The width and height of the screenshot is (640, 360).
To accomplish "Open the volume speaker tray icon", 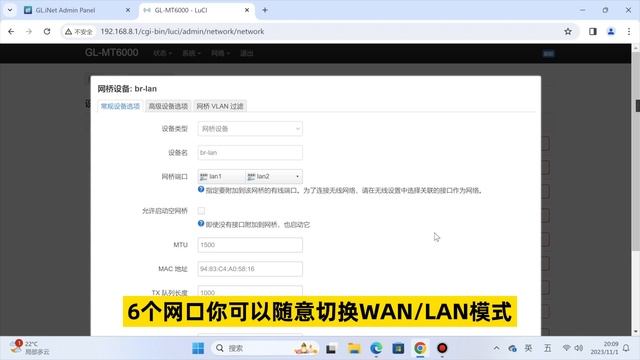I will (578, 348).
